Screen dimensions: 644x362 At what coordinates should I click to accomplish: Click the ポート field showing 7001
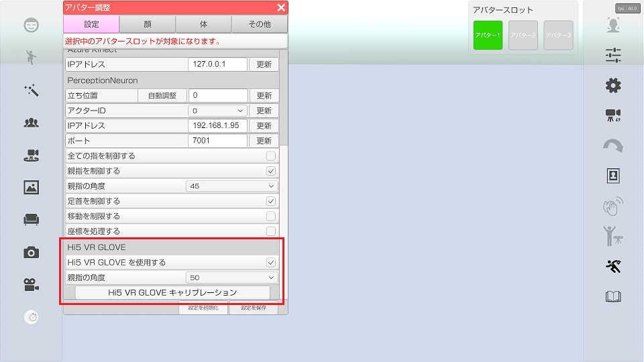click(x=217, y=140)
